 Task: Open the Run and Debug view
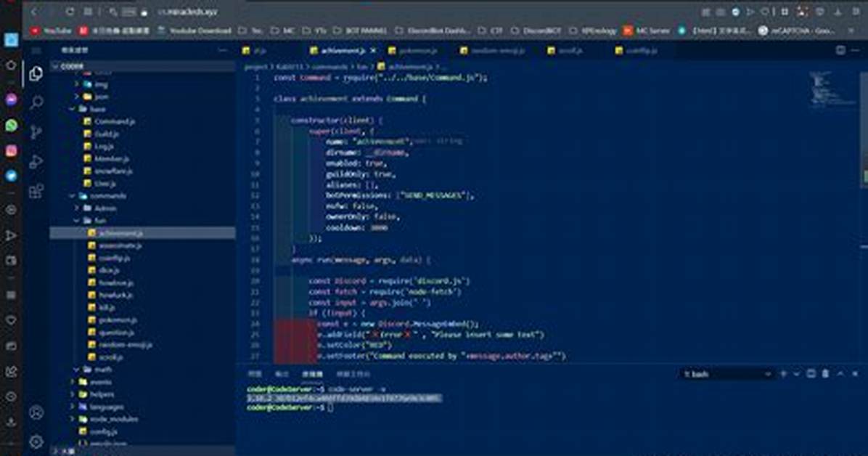click(36, 161)
